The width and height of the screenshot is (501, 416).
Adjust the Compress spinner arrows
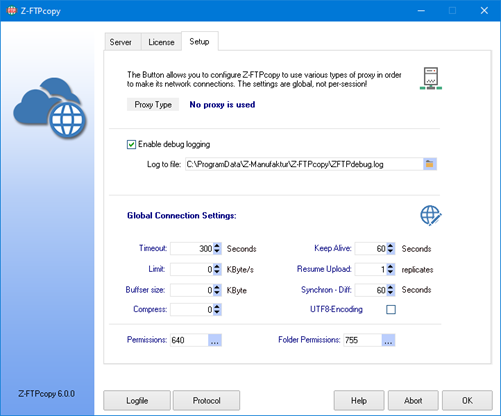(217, 310)
